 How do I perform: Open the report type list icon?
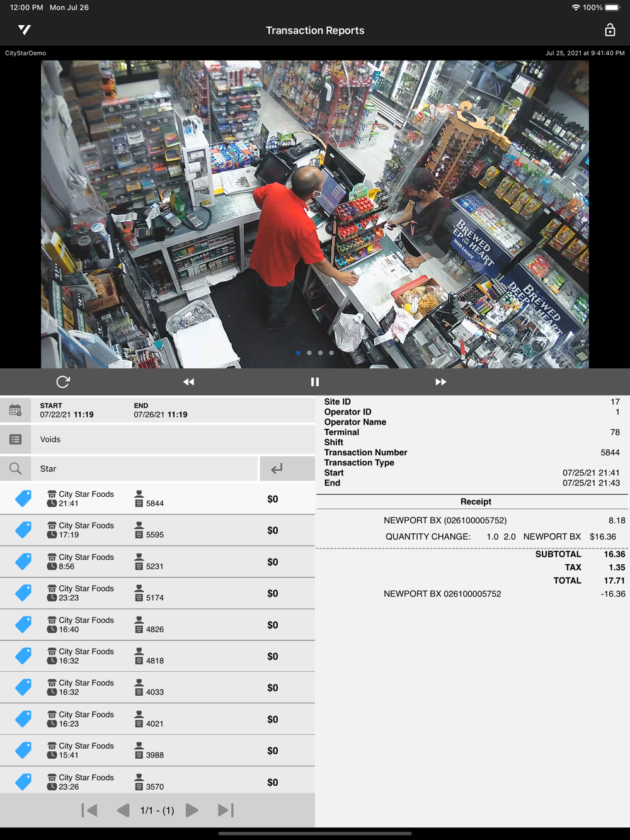click(15, 440)
